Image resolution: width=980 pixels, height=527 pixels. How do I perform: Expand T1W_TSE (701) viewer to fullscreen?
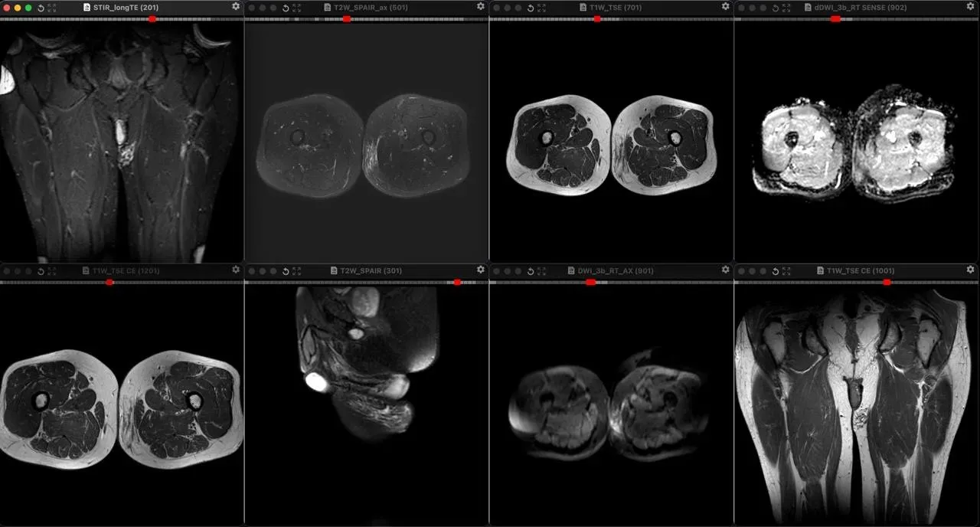click(x=542, y=8)
